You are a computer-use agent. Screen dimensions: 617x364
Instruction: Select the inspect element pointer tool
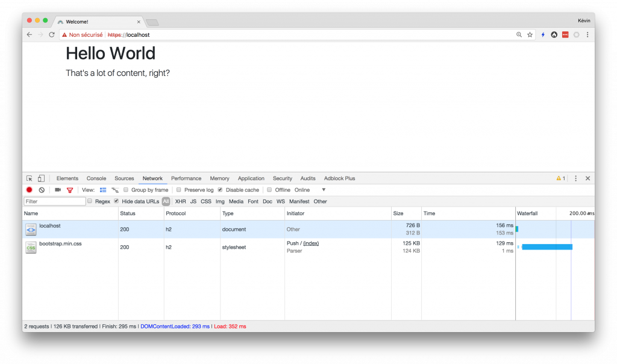click(x=30, y=178)
